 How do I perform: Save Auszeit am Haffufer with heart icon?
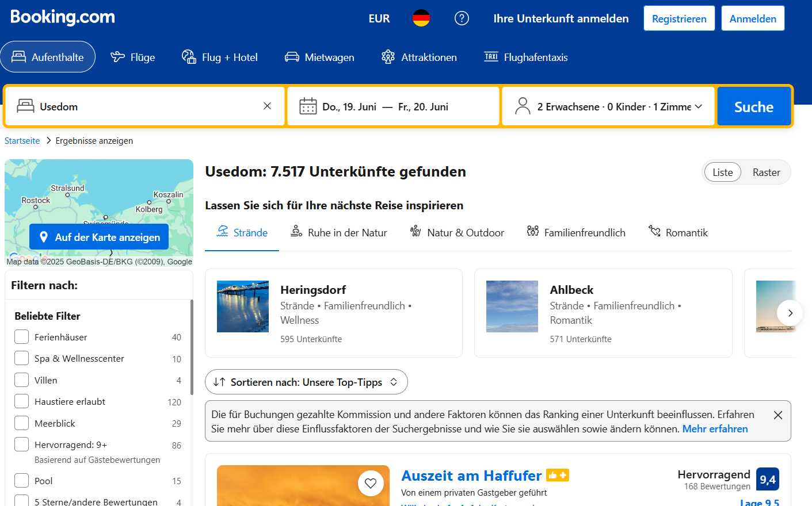click(x=371, y=483)
